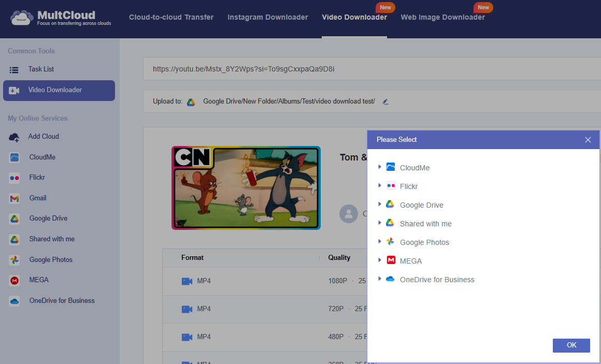Expand the CloudMe tree node in the dialog

(379, 167)
